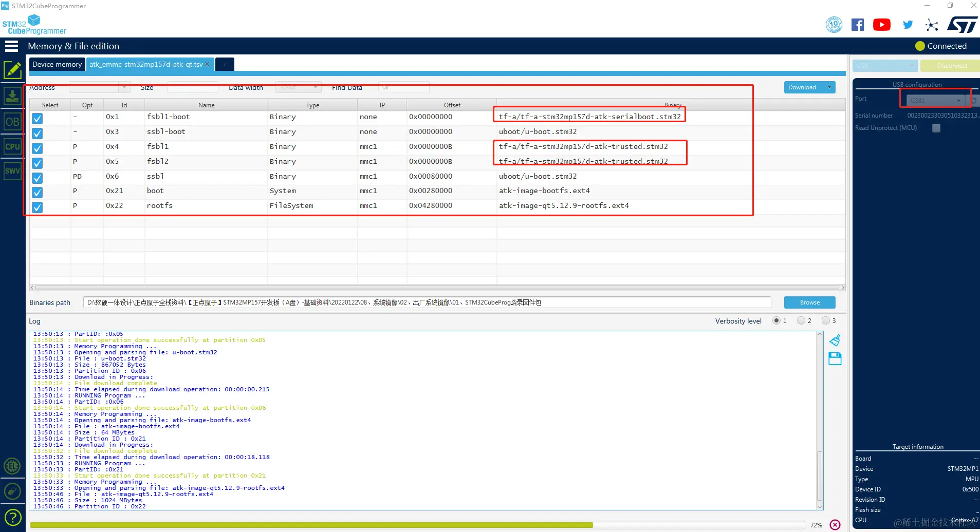Click the Browse button

tap(809, 302)
